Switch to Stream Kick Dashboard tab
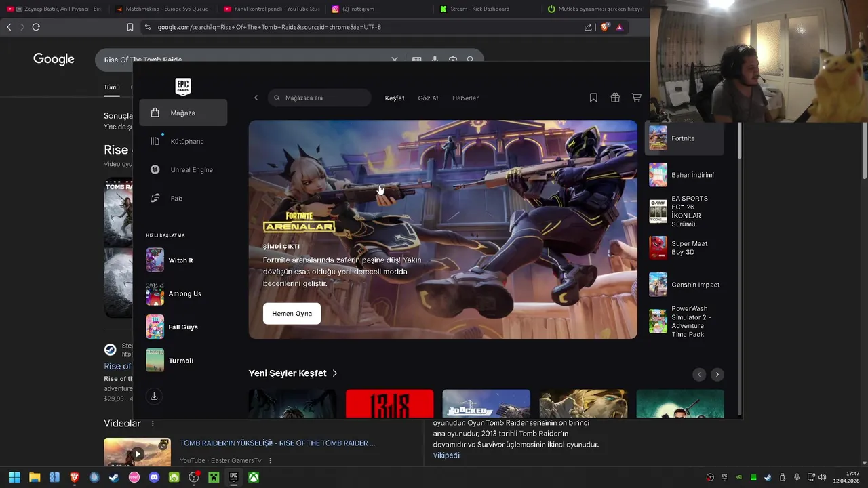The image size is (868, 488). pos(488,9)
